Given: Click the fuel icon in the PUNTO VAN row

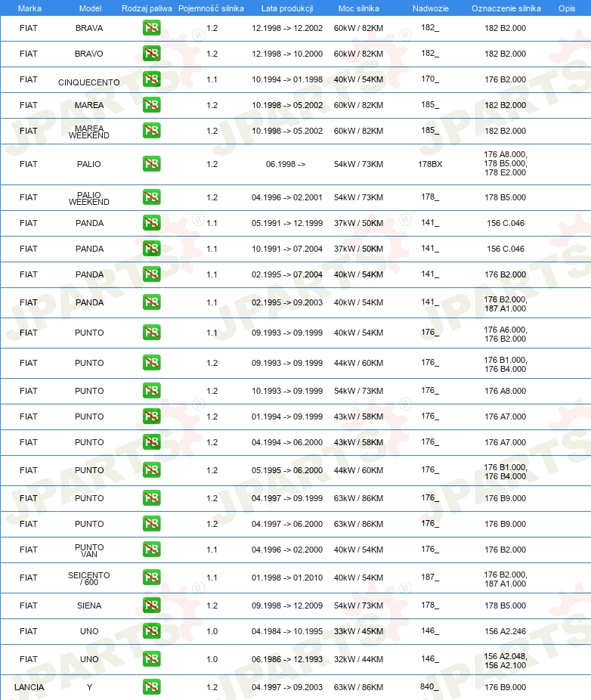Looking at the screenshot, I should pos(152,550).
